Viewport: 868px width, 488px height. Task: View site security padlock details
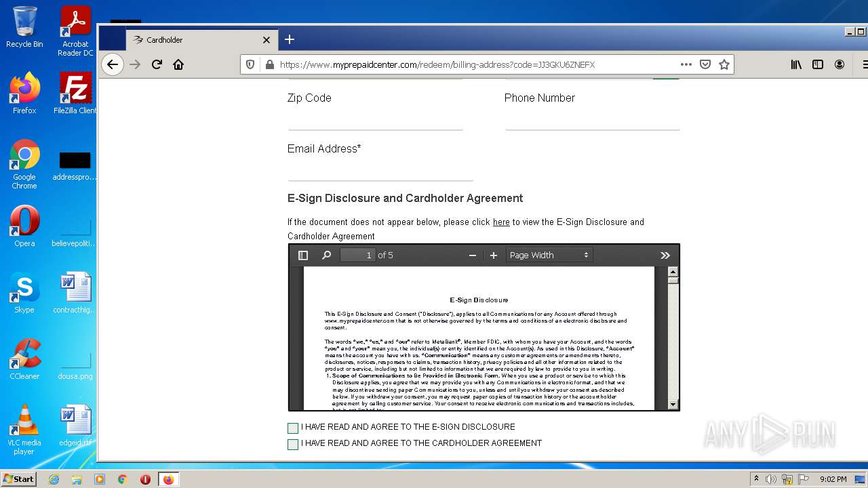tap(269, 64)
